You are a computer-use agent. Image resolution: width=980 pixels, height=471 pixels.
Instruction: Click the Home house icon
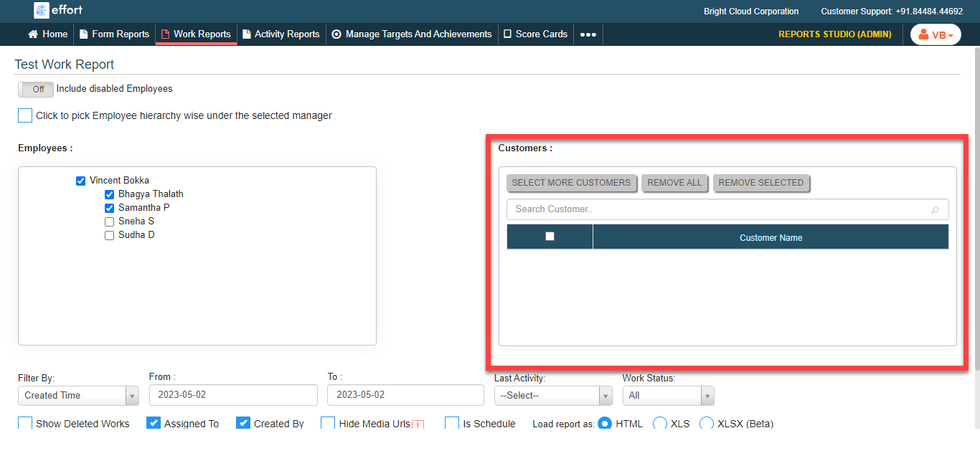(33, 34)
